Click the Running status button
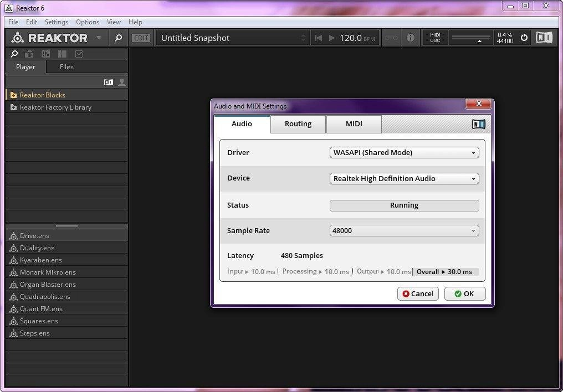Image resolution: width=563 pixels, height=392 pixels. coord(405,205)
